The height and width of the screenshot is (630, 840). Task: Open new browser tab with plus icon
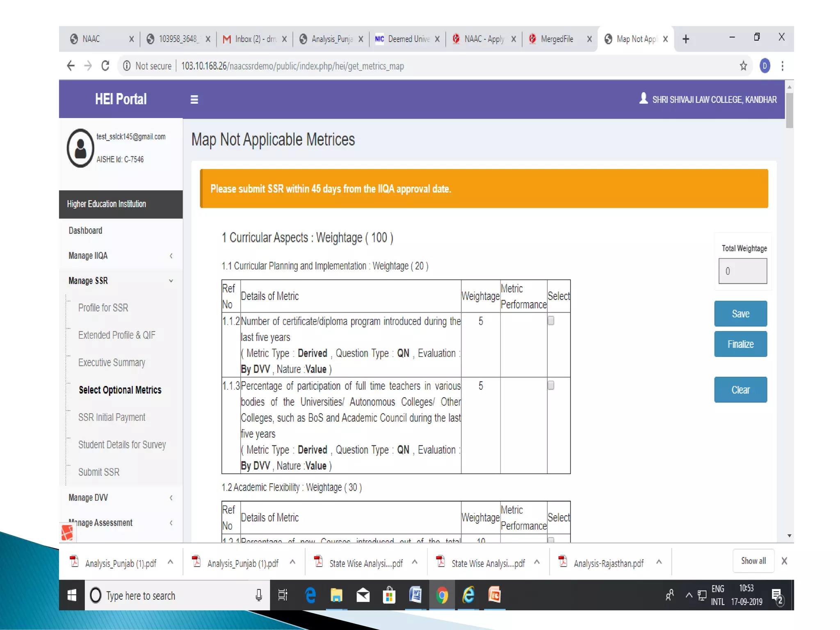click(x=686, y=39)
